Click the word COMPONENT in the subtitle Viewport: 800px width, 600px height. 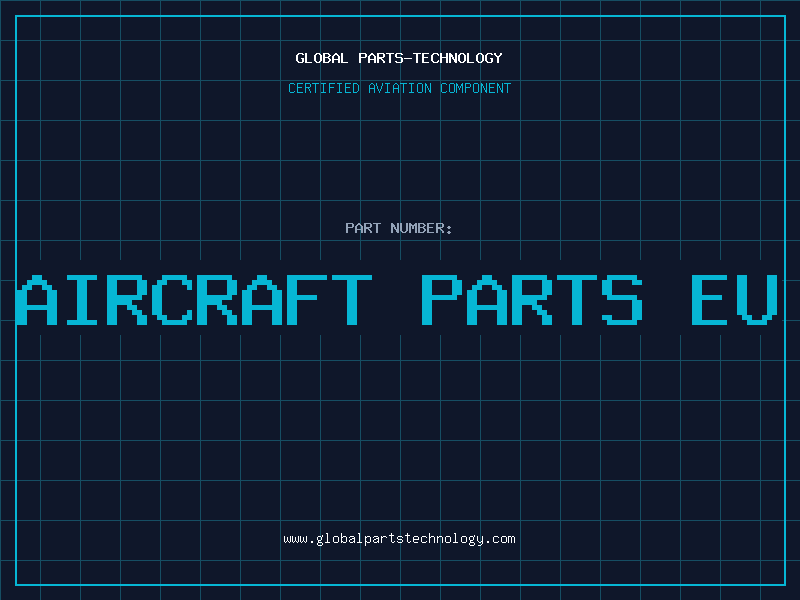(x=476, y=88)
